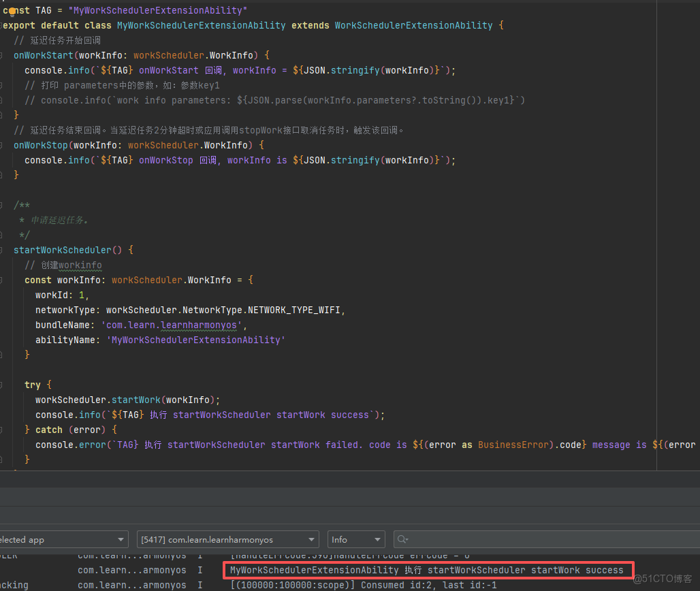
Task: Fold the catch (error) block marker
Action: pos(2,430)
